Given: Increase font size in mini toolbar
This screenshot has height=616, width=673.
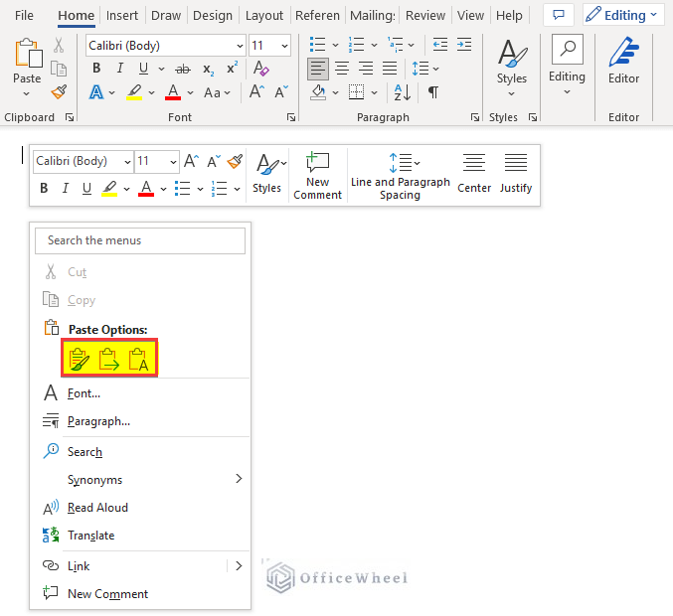Looking at the screenshot, I should point(192,161).
